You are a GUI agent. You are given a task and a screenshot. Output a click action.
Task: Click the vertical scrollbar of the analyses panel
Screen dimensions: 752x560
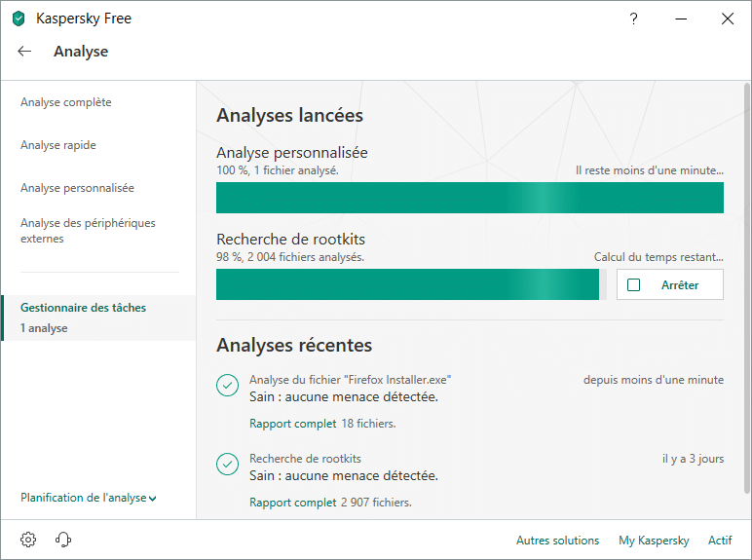pyautogui.click(x=747, y=287)
